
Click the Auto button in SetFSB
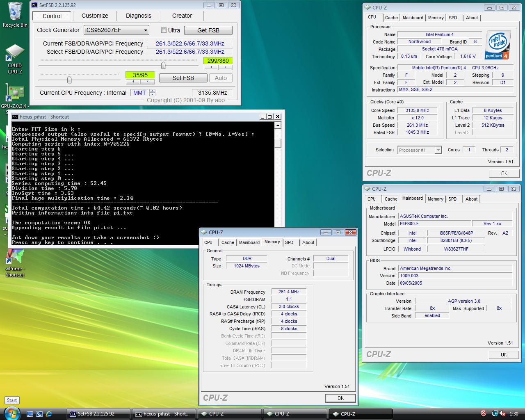pyautogui.click(x=221, y=78)
